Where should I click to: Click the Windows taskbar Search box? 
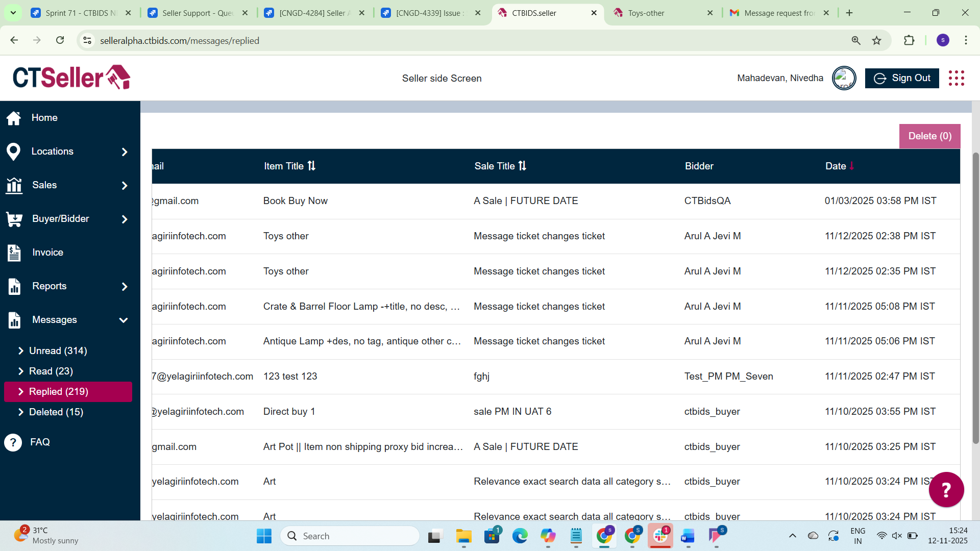(x=350, y=536)
